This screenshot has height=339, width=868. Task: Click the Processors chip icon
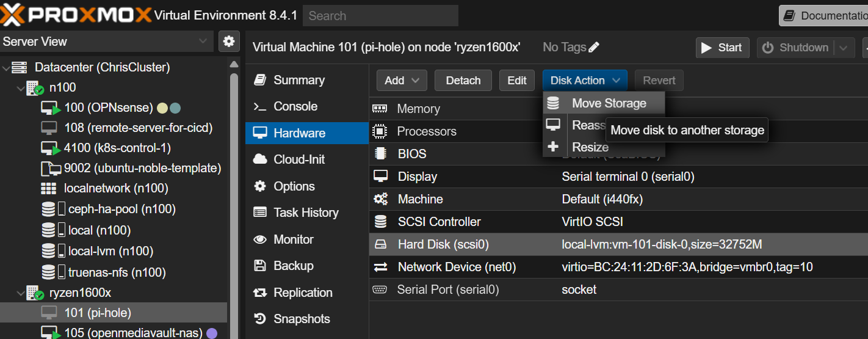click(x=380, y=131)
